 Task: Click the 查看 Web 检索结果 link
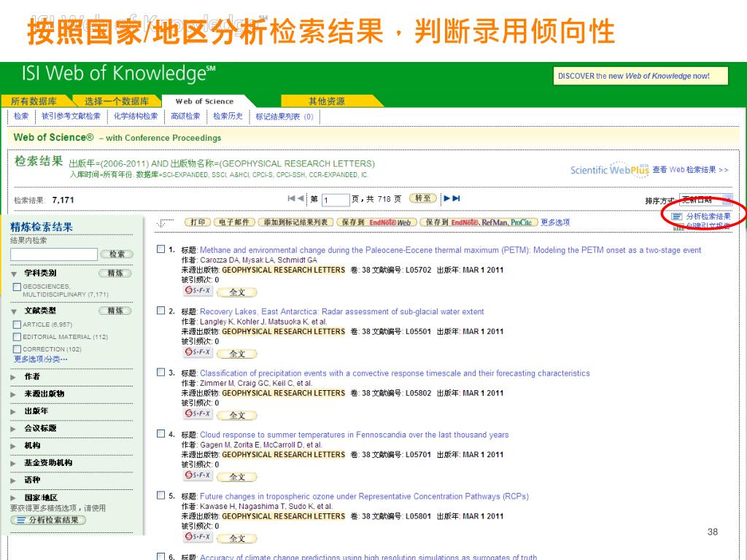coord(690,169)
